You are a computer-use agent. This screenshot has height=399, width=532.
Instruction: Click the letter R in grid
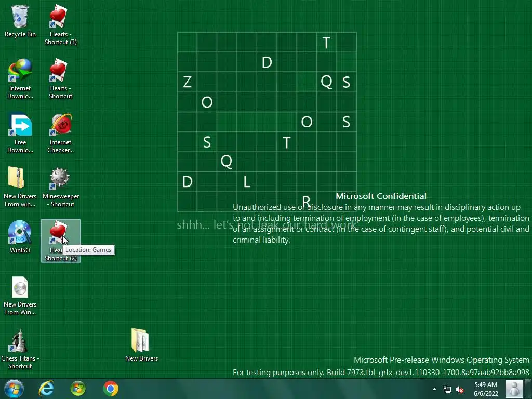point(307,202)
